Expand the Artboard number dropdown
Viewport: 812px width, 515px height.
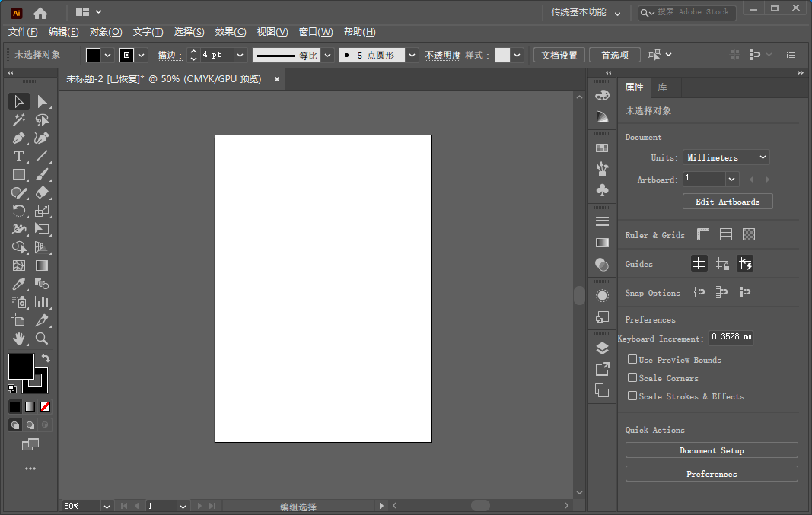[731, 180]
